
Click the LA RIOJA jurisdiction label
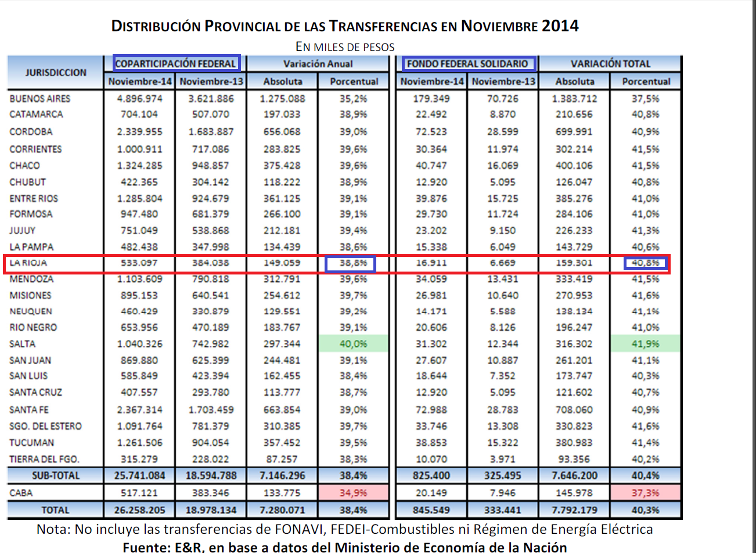[28, 263]
